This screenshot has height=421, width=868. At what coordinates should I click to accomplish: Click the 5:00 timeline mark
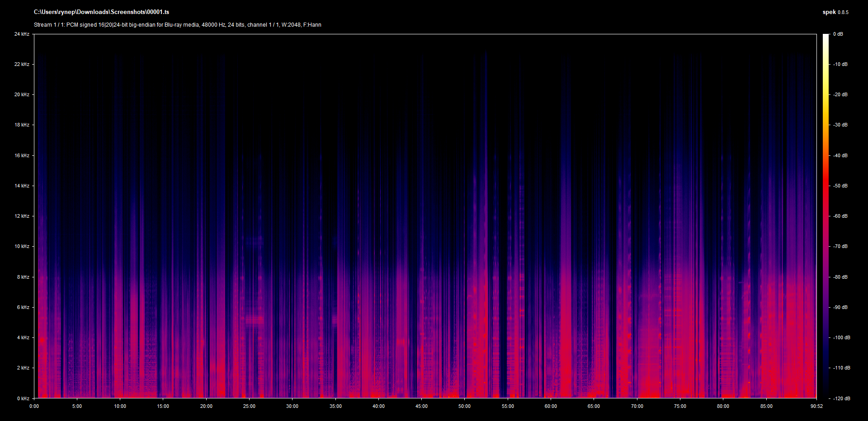pyautogui.click(x=77, y=406)
